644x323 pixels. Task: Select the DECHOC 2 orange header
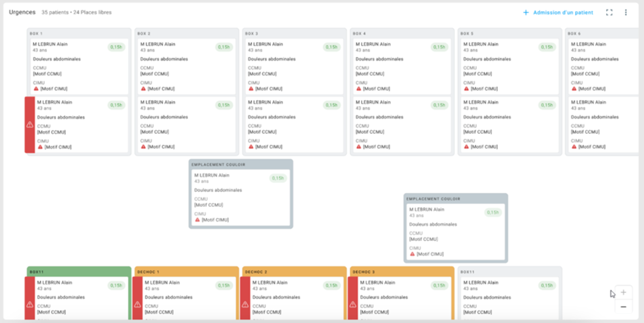coord(294,271)
